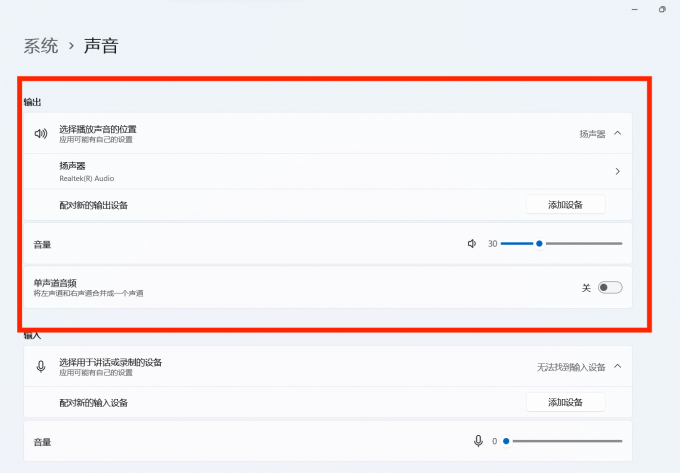Click the input volume slider handle
The width and height of the screenshot is (680, 473).
pos(506,441)
